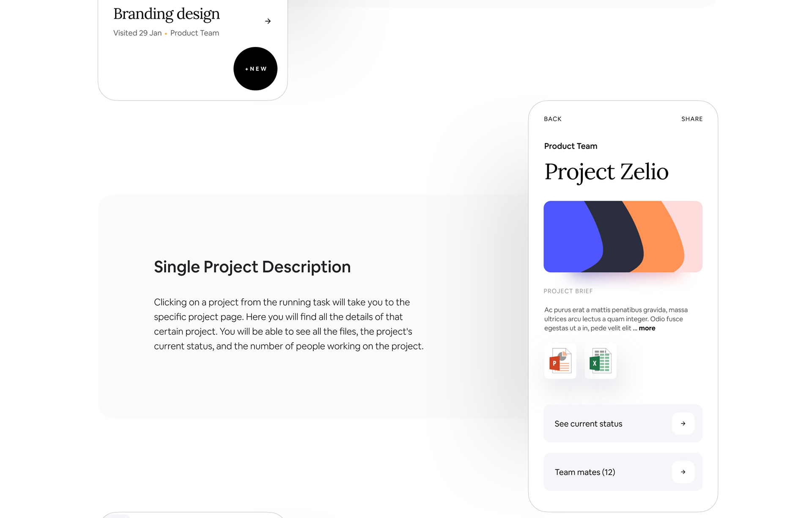Click Product Team under Branding design
Image resolution: width=812 pixels, height=518 pixels.
click(195, 33)
